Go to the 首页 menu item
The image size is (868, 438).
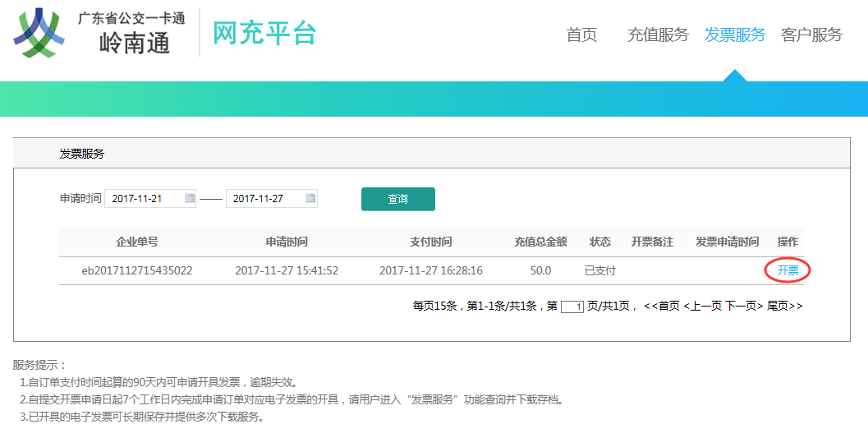581,35
